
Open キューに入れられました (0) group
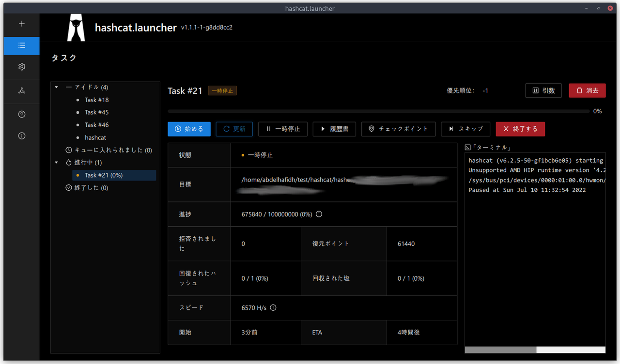click(109, 150)
